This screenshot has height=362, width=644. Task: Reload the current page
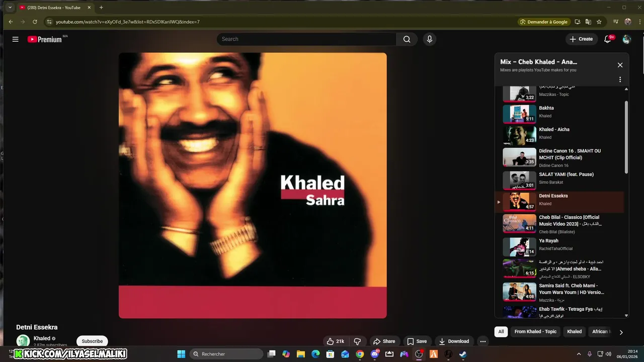point(35,22)
